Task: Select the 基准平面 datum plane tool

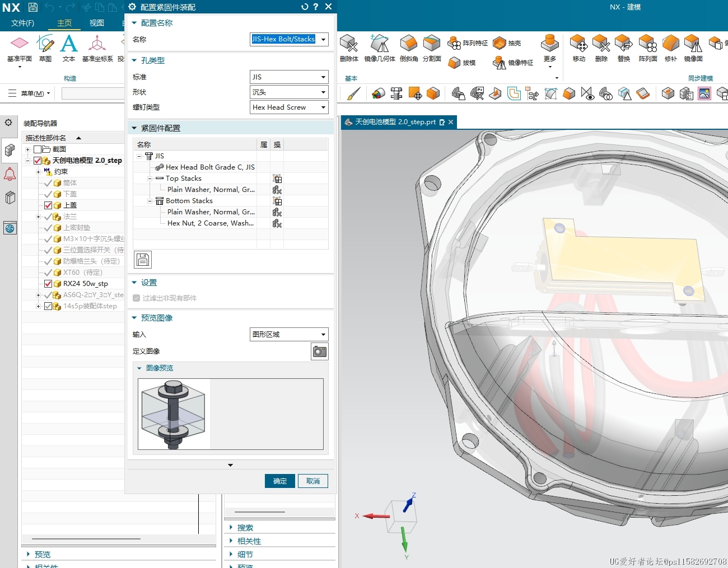Action: (x=20, y=49)
